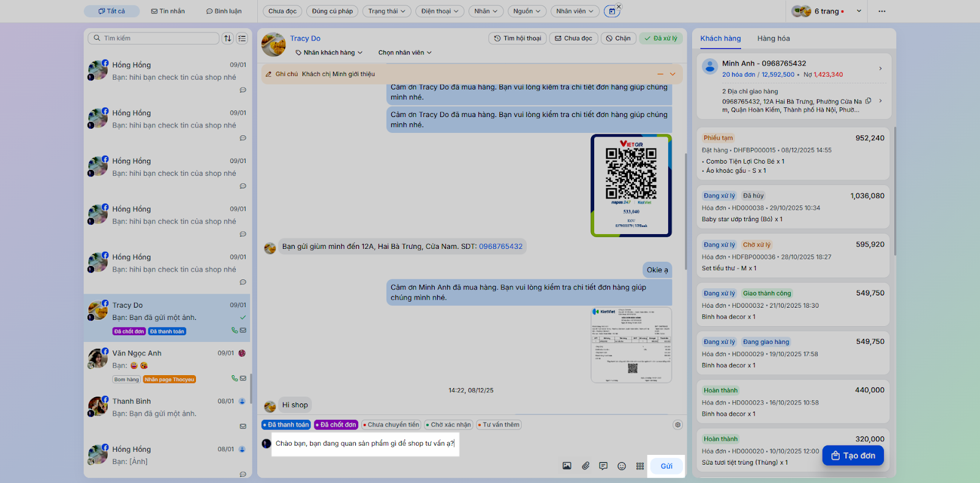Click the image upload icon
The width and height of the screenshot is (980, 483).
point(567,466)
